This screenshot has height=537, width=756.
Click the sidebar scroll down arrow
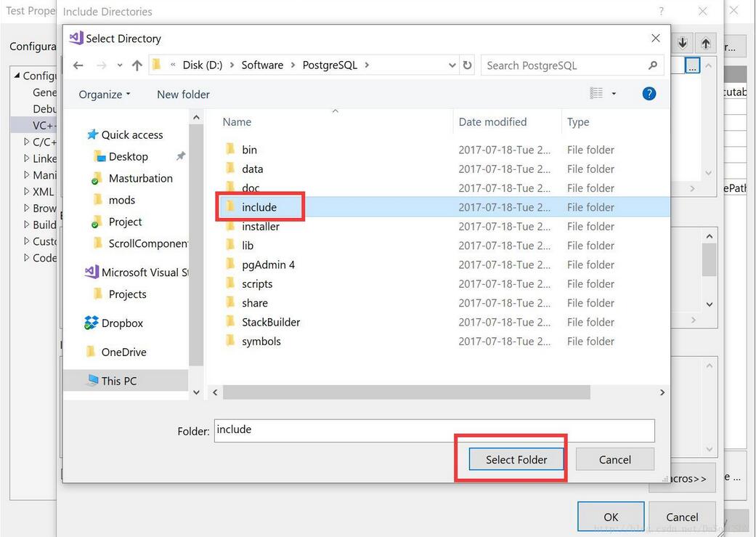(196, 392)
